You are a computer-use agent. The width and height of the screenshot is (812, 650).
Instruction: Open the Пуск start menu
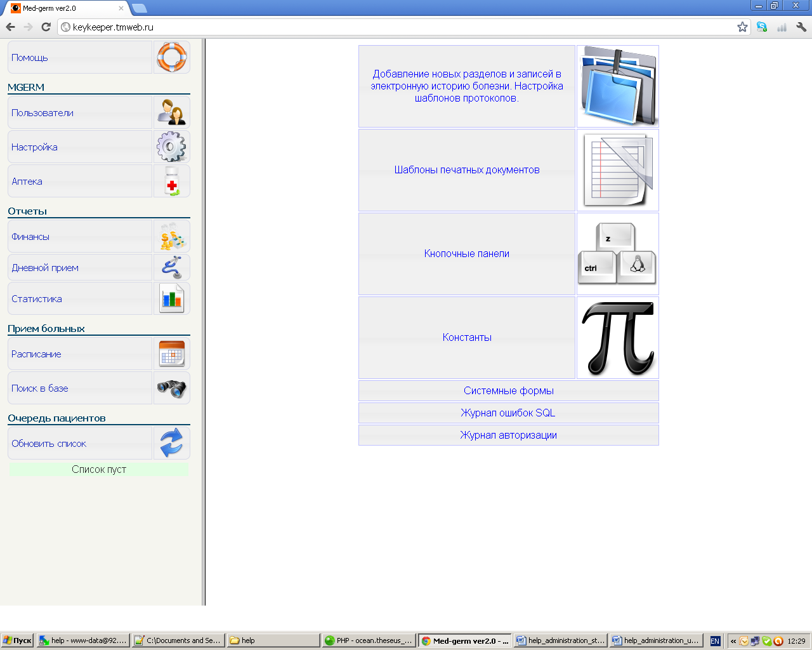(x=17, y=640)
